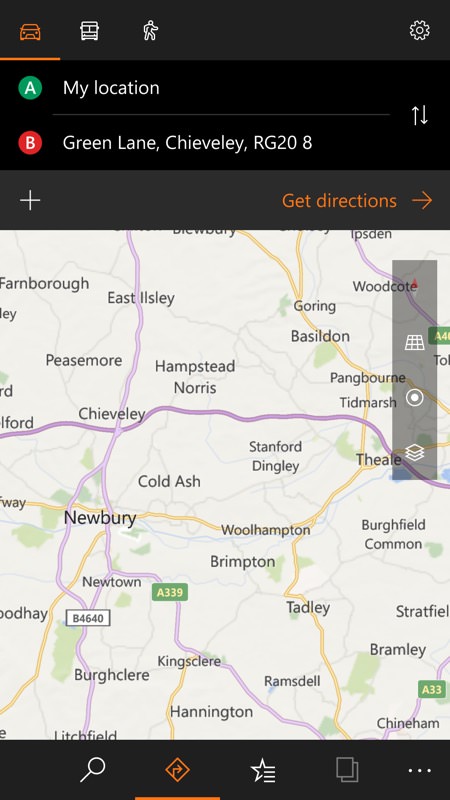Expand more options ellipsis menu
450x800 pixels.
419,770
